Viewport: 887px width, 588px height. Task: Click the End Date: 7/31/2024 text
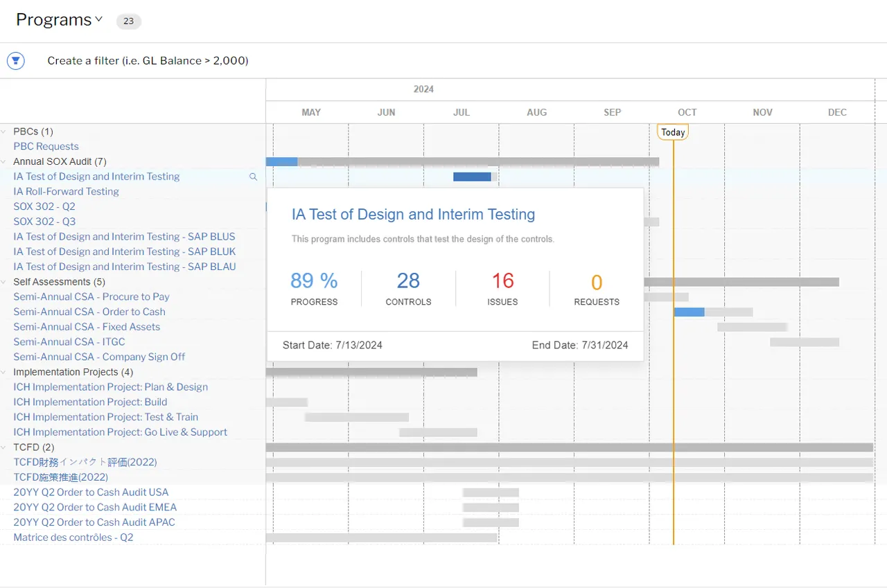click(580, 345)
